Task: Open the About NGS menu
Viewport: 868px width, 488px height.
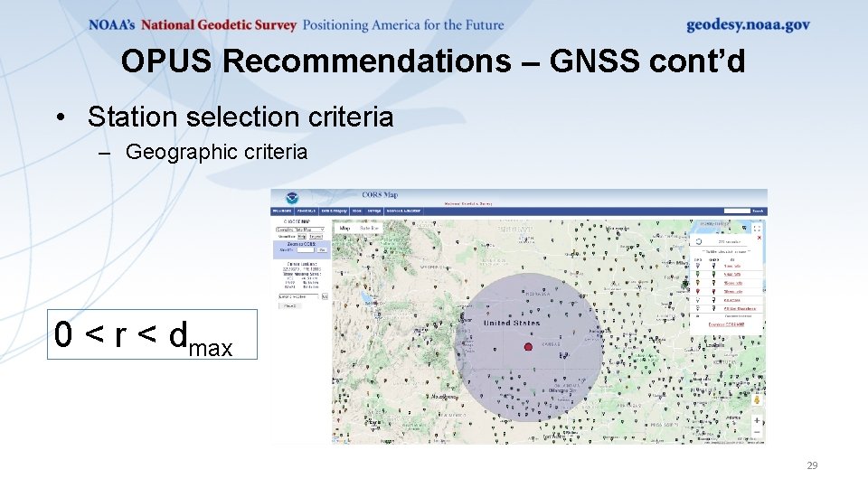Action: point(307,211)
